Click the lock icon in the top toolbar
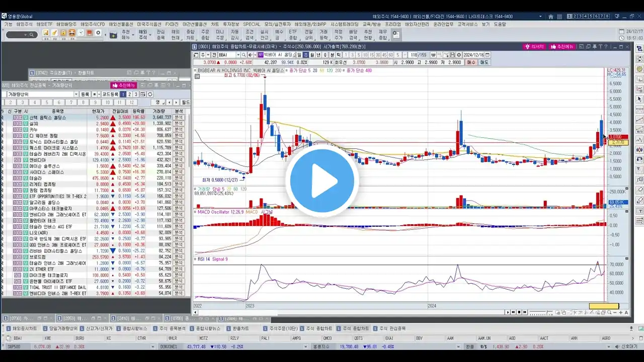 coord(63,33)
